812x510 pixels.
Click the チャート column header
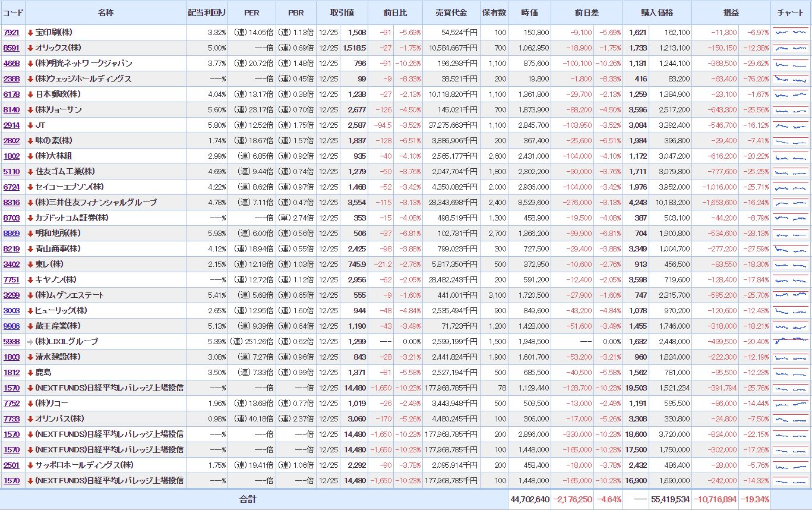791,12
